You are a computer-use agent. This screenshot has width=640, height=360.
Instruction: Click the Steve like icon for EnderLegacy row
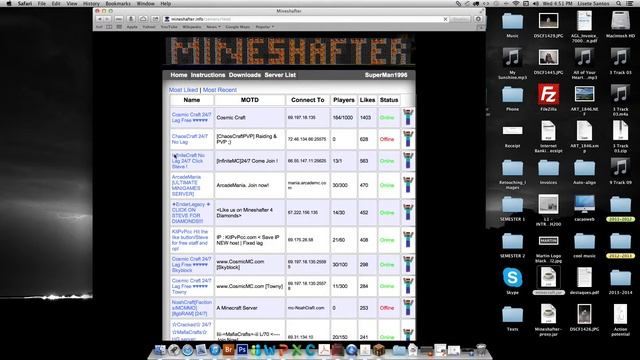tap(408, 213)
